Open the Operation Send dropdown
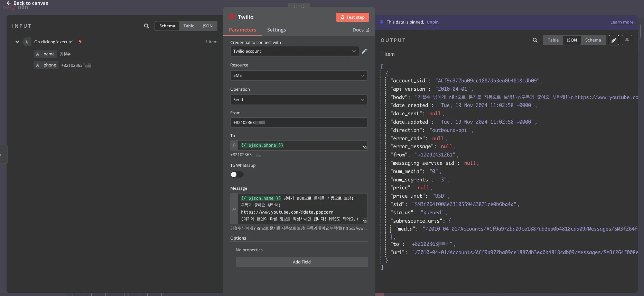The width and height of the screenshot is (644, 296). click(299, 100)
